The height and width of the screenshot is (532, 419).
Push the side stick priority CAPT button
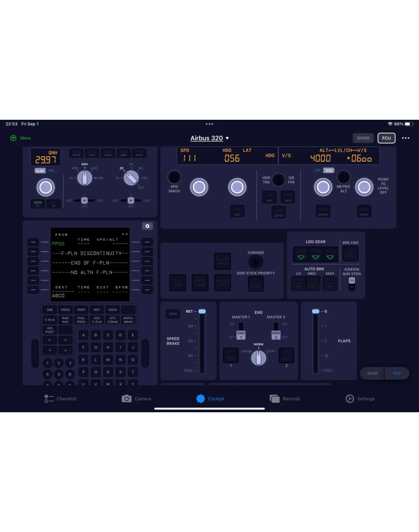(x=256, y=283)
